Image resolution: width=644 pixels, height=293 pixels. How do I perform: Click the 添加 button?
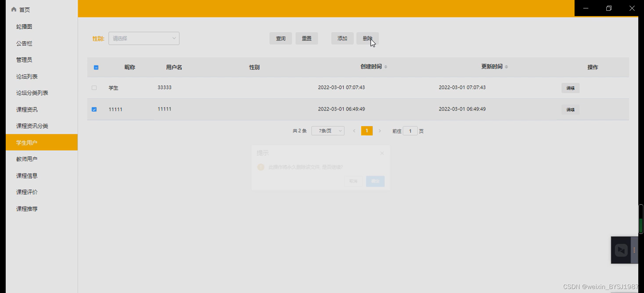tap(342, 39)
